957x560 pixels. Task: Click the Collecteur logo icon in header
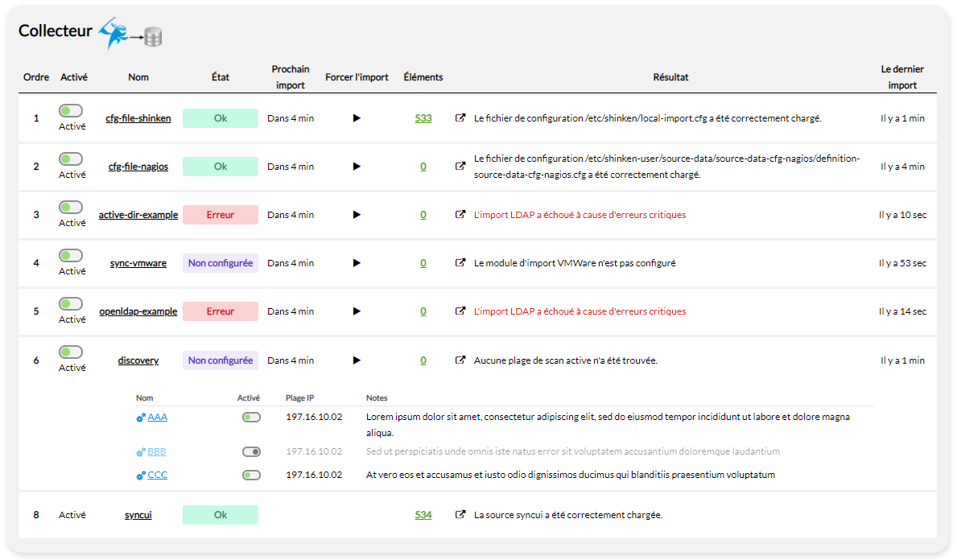click(130, 33)
